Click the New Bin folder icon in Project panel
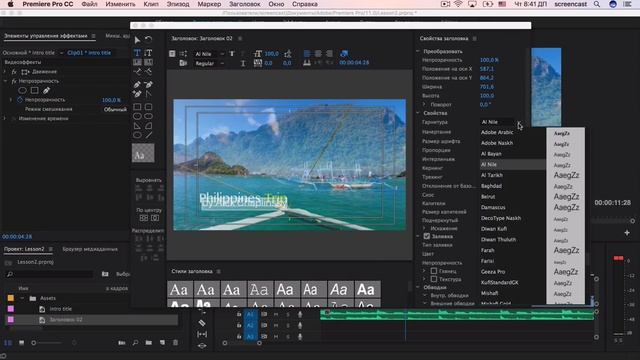 point(149,342)
